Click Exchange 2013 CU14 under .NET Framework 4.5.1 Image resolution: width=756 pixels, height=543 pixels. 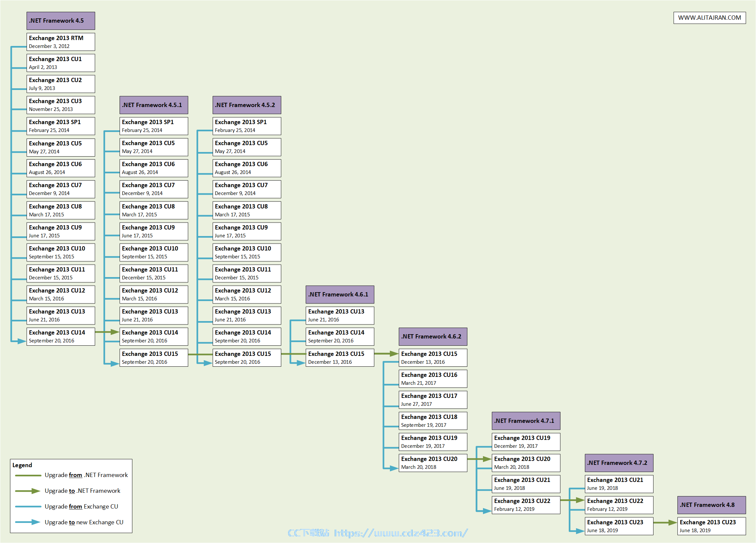pyautogui.click(x=154, y=337)
